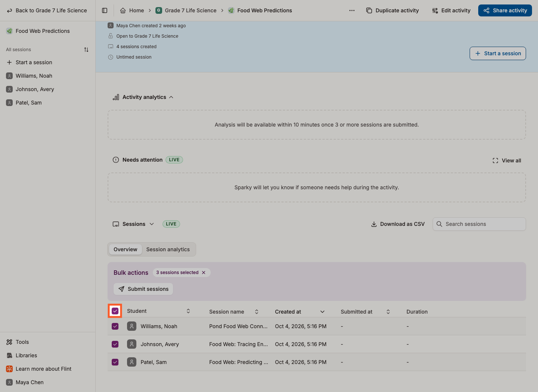Click the Share activity button
This screenshot has height=392, width=538.
click(x=505, y=10)
